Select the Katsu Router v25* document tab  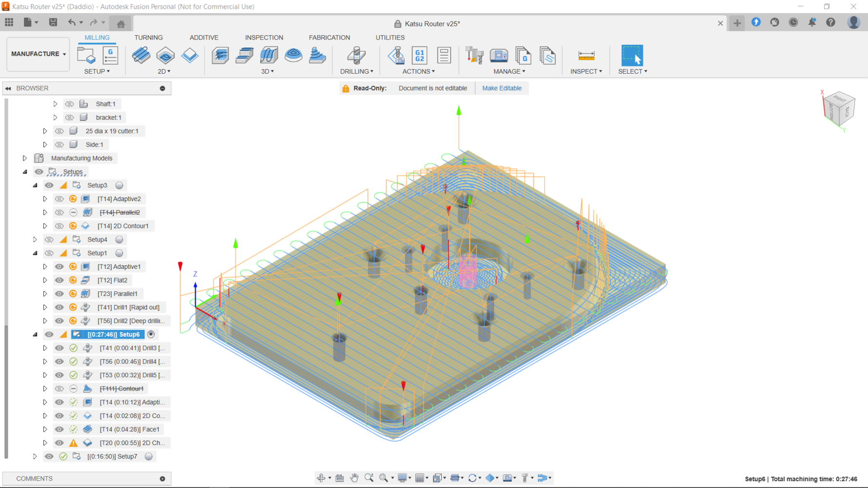[x=427, y=23]
